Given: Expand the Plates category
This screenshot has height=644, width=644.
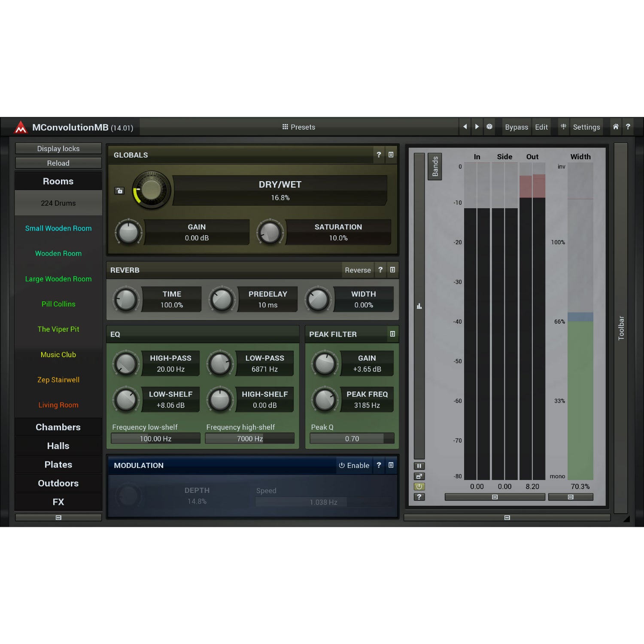Looking at the screenshot, I should coord(58,465).
